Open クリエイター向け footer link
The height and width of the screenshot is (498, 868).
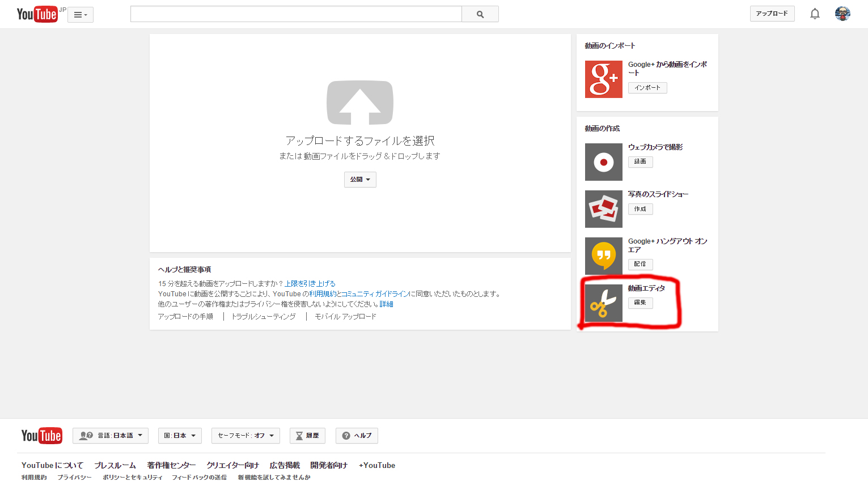coord(232,465)
